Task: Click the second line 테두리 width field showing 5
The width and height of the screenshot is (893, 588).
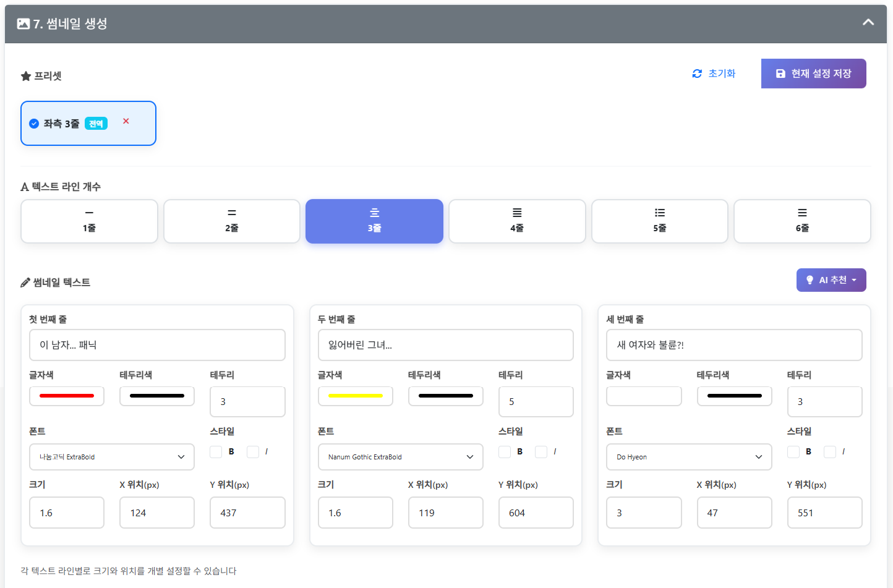Action: click(x=536, y=402)
